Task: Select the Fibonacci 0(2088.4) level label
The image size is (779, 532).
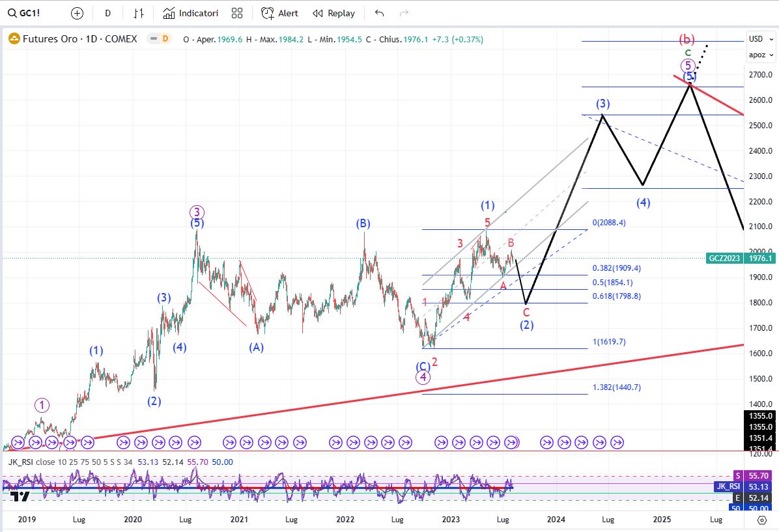Action: click(x=609, y=223)
